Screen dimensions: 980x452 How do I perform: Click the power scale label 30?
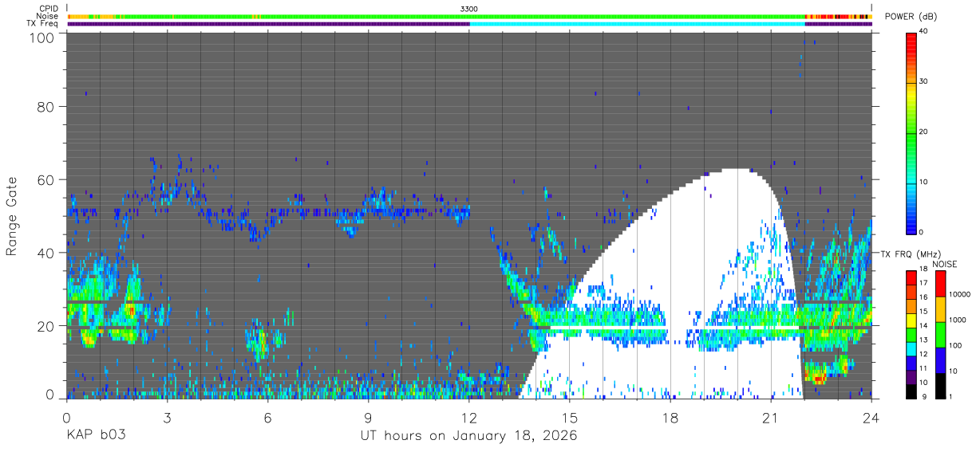click(x=924, y=82)
